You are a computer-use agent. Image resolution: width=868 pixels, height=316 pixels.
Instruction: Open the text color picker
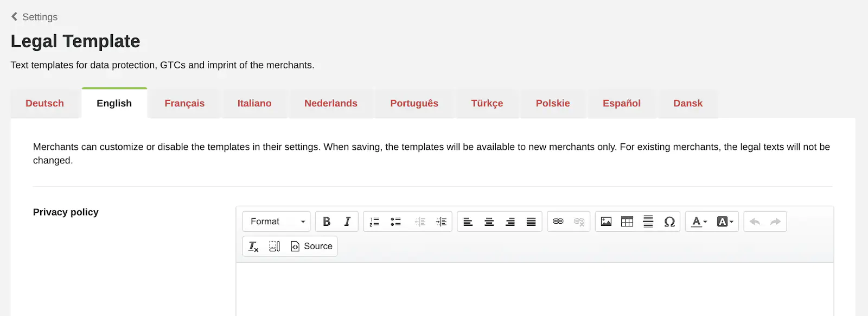click(x=699, y=222)
